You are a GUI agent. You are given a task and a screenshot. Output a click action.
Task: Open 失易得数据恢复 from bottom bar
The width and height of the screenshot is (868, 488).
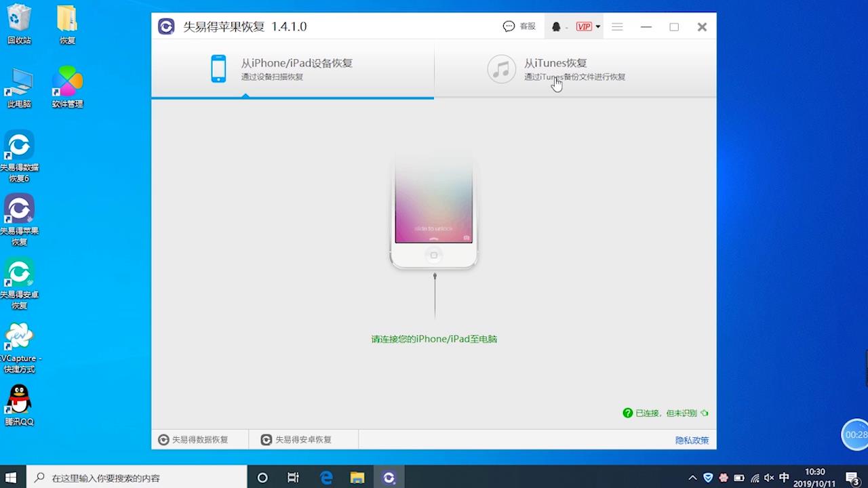coord(193,439)
